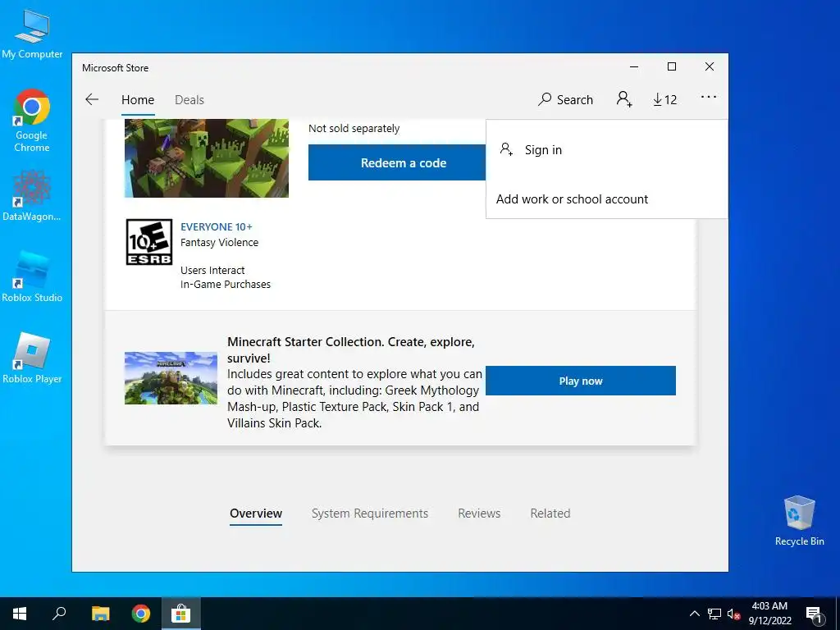This screenshot has height=630, width=840.
Task: Launch Google Chrome from desktop shortcut
Action: click(x=32, y=121)
